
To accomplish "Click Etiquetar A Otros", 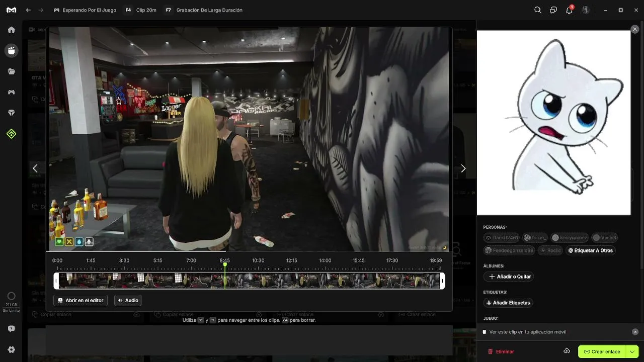I will click(591, 250).
